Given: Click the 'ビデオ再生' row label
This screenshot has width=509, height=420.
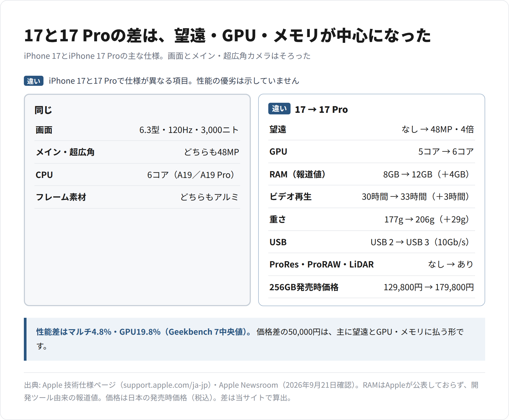Looking at the screenshot, I should [291, 197].
